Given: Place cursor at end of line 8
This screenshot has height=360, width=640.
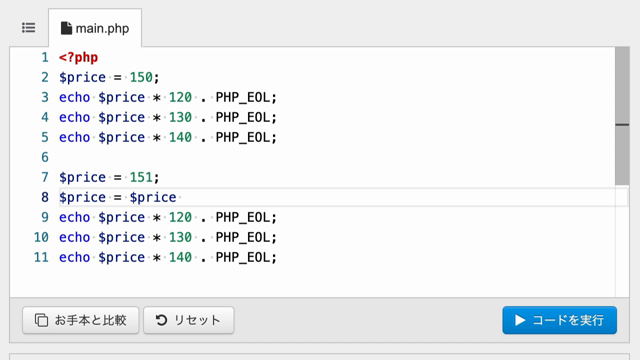Looking at the screenshot, I should [x=180, y=198].
